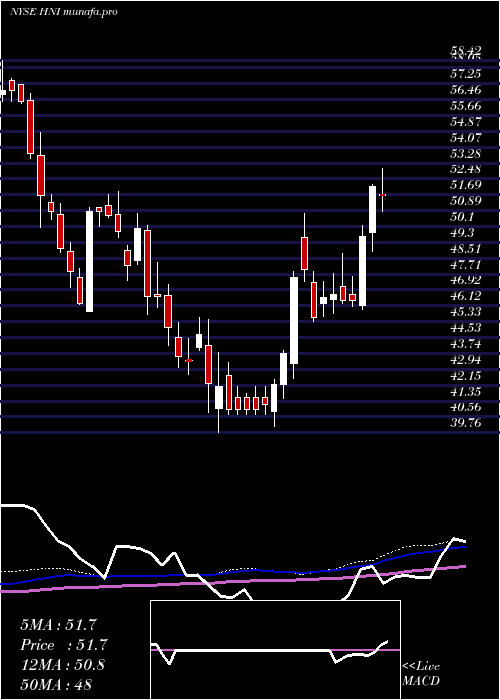Click the 46.92 price axis label
Viewport: 500px width, 700px height.
click(466, 280)
